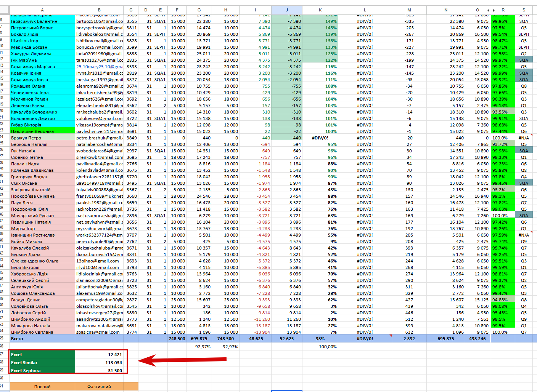The height and width of the screenshot is (392, 537).
Task: Click the Excel value cell '12 421'
Action: point(99,355)
